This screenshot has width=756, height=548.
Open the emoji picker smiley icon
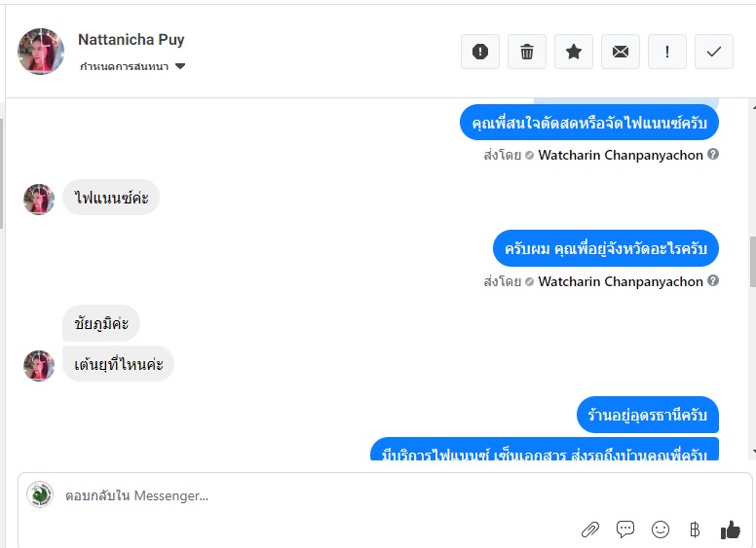tap(661, 530)
